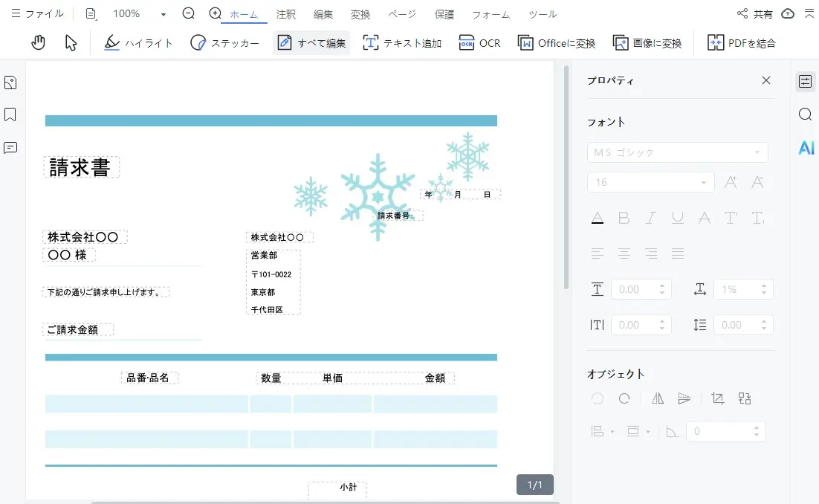Click the page search icon
The height and width of the screenshot is (504, 819).
click(x=805, y=114)
